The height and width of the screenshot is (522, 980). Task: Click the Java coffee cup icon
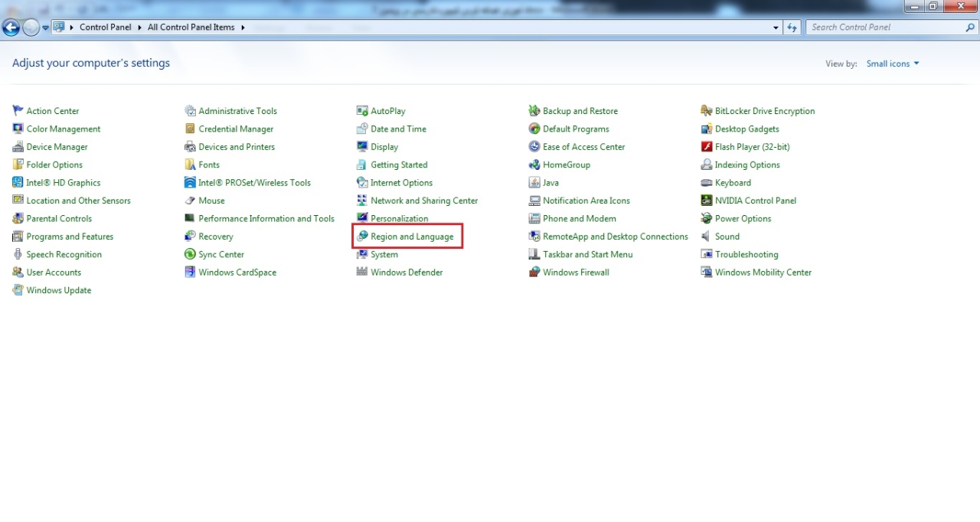[534, 182]
